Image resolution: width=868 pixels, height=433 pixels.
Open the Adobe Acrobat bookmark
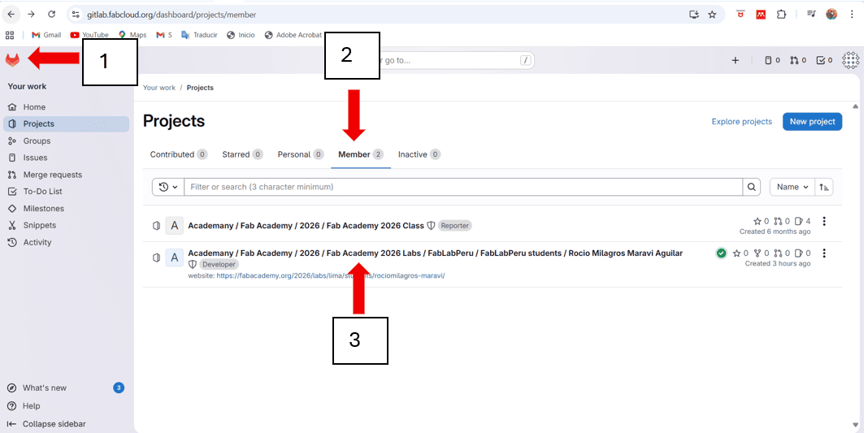tap(293, 35)
